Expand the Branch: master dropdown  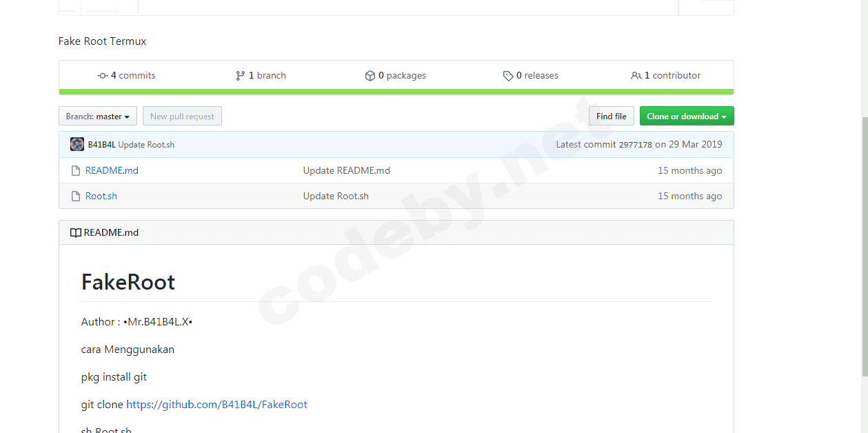click(x=98, y=117)
